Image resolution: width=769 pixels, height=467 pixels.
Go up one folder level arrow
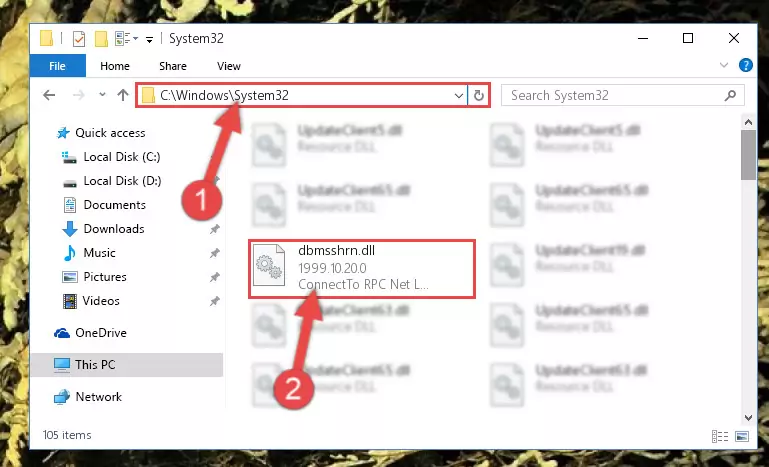[123, 95]
